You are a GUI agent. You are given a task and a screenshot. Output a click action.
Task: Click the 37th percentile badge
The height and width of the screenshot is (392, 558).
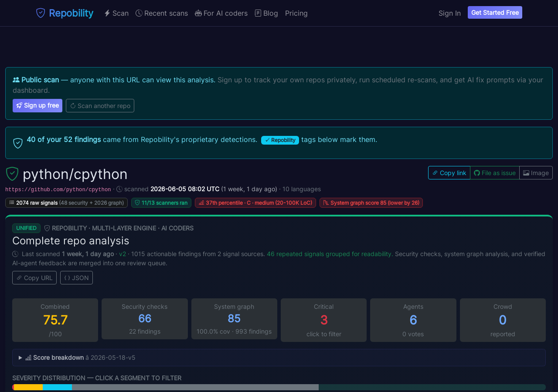255,203
